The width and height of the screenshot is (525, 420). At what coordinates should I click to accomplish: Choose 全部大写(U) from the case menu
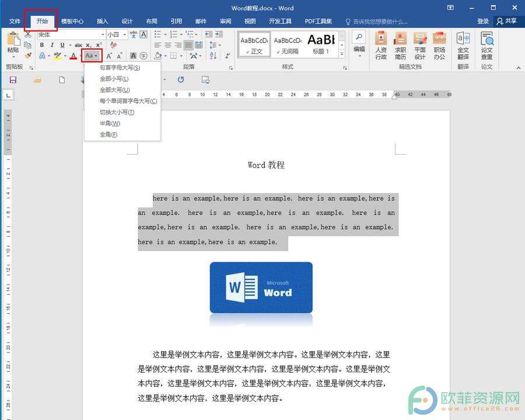(x=123, y=90)
